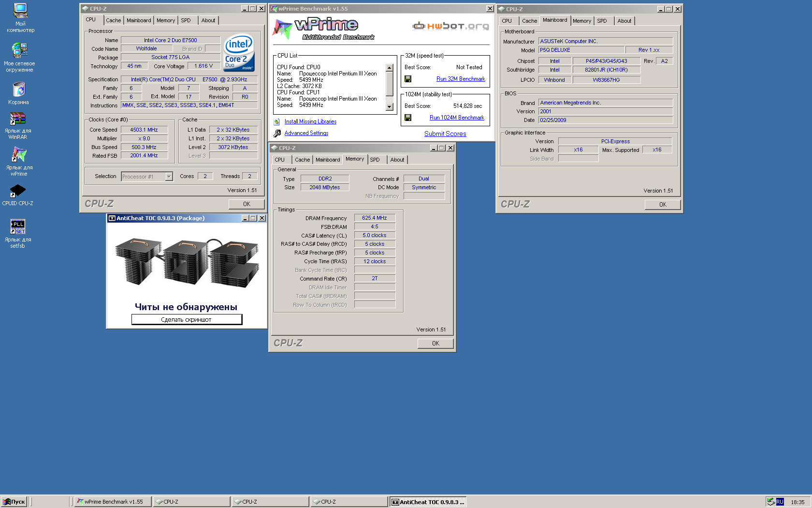Click the Сделать скриншот button
The image size is (812, 508).
click(x=187, y=320)
